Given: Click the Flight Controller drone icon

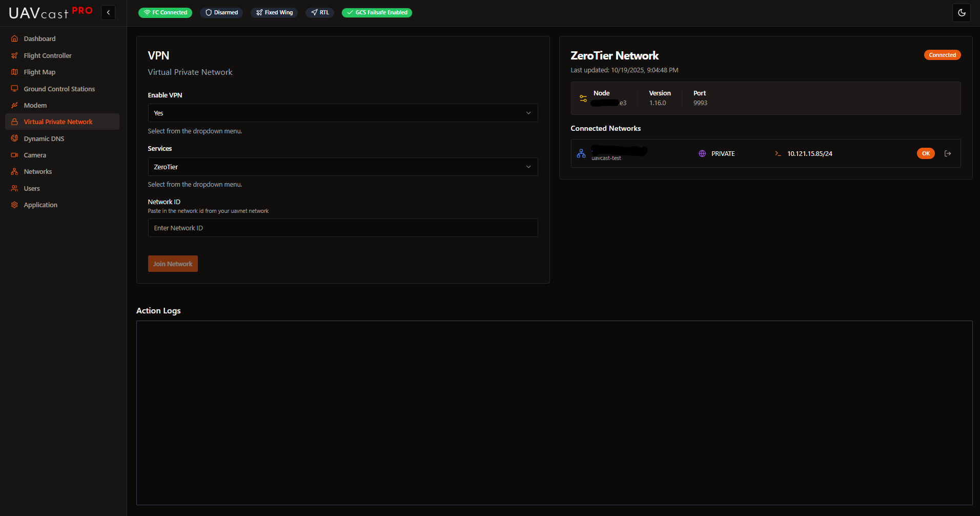Looking at the screenshot, I should coord(14,55).
